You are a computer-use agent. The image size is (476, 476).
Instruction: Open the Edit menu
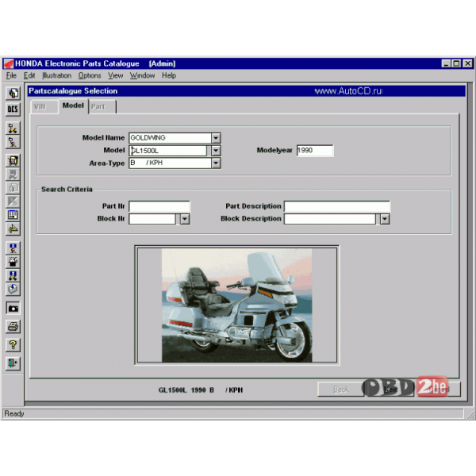coord(29,75)
